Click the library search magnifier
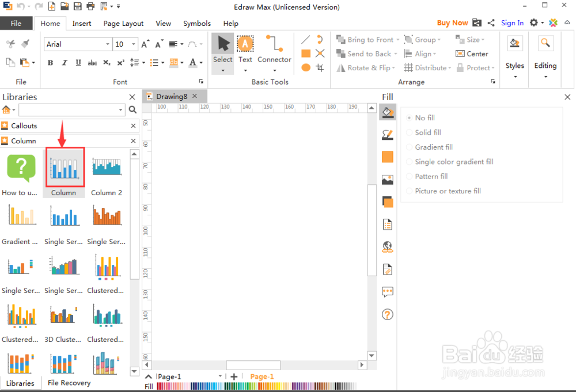This screenshot has width=576, height=392. pyautogui.click(x=132, y=109)
